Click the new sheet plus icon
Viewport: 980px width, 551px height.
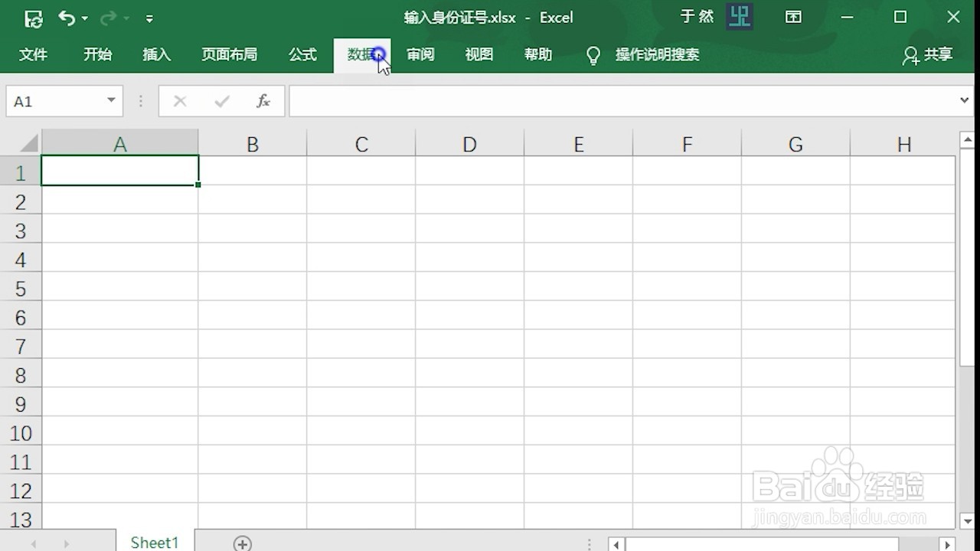pos(242,543)
